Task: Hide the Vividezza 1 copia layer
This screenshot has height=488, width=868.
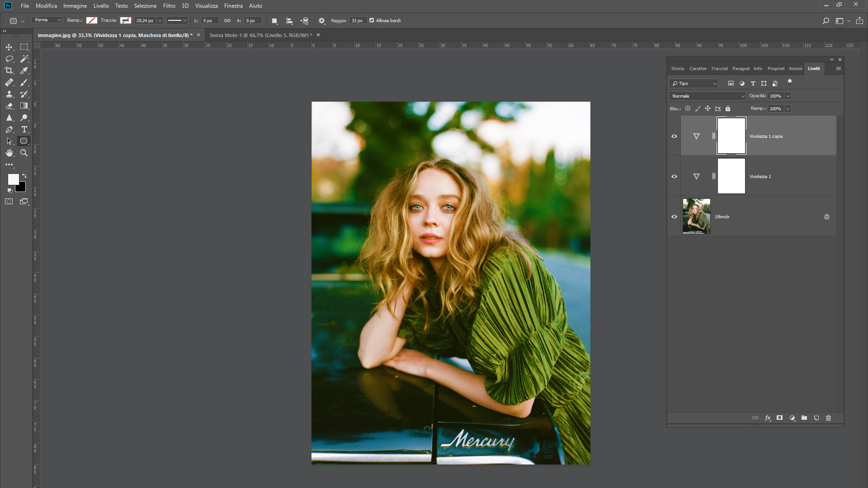Action: point(674,136)
